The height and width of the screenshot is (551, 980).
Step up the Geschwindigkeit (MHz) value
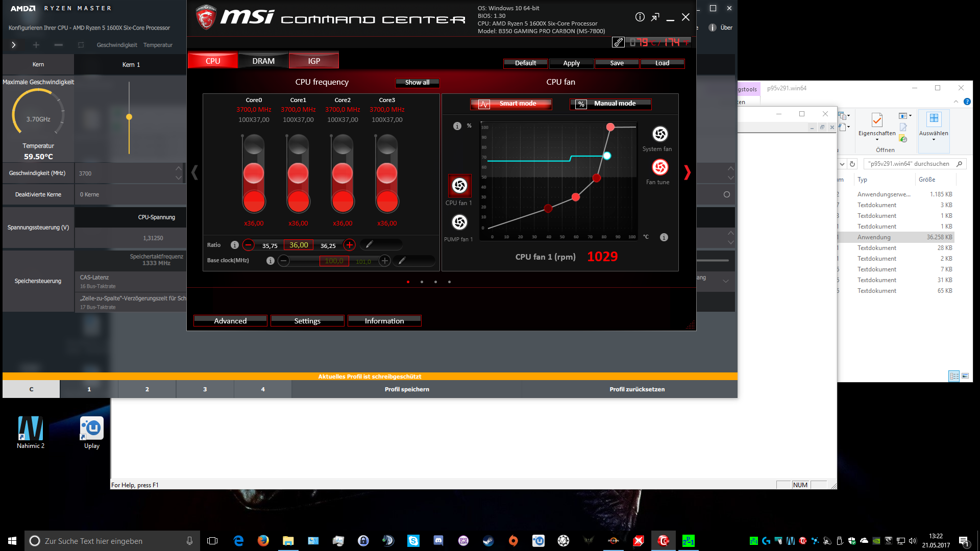click(x=178, y=168)
